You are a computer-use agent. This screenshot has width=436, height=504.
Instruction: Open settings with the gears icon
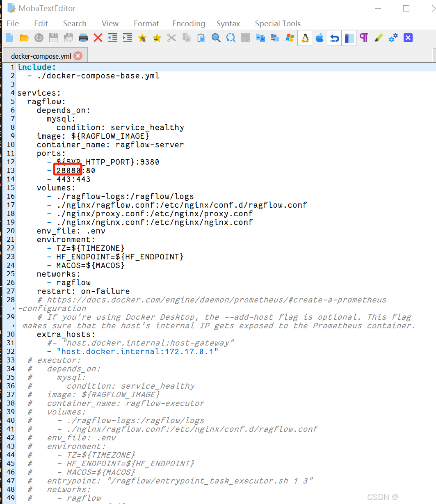[393, 38]
